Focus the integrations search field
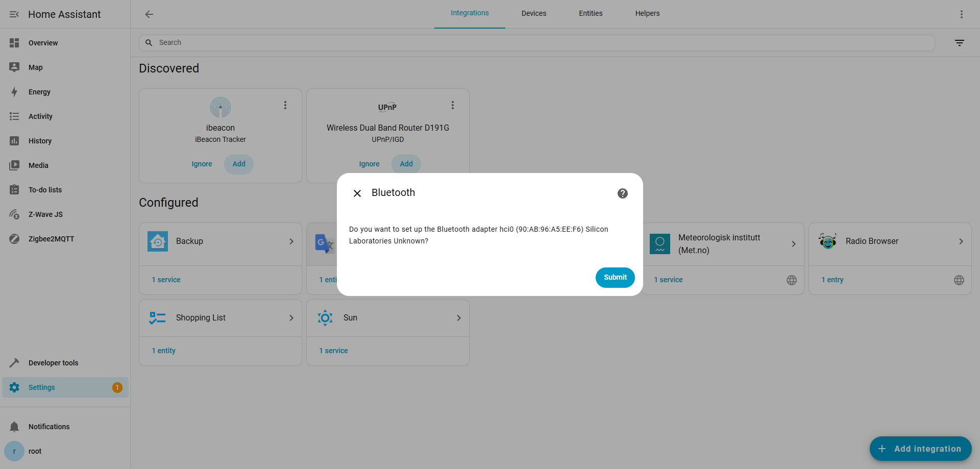 536,43
